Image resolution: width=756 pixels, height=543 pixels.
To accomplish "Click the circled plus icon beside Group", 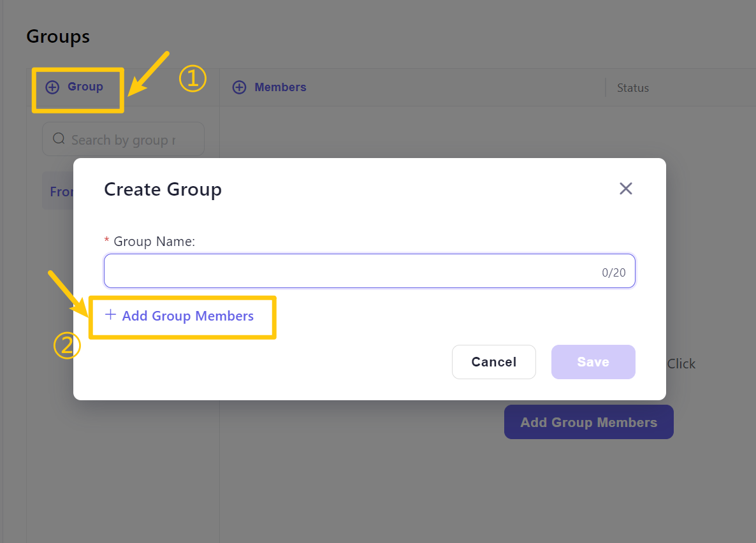I will [52, 87].
